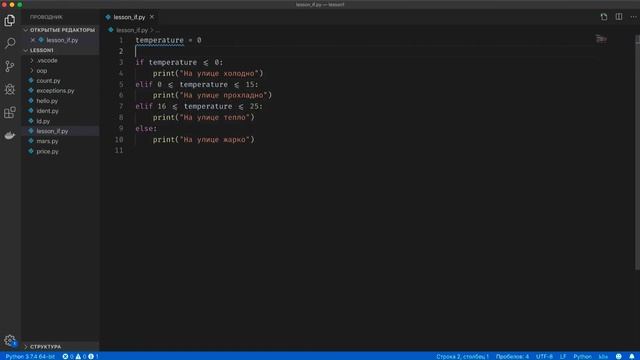Click the print("На улице жарко") line
The width and height of the screenshot is (640, 360).
point(204,140)
